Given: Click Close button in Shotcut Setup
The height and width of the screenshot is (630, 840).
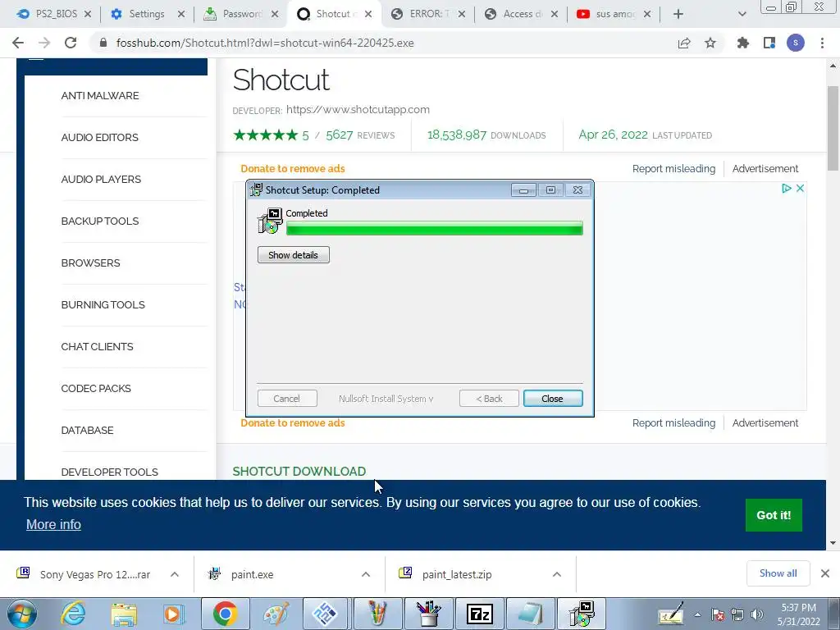Looking at the screenshot, I should tap(553, 399).
